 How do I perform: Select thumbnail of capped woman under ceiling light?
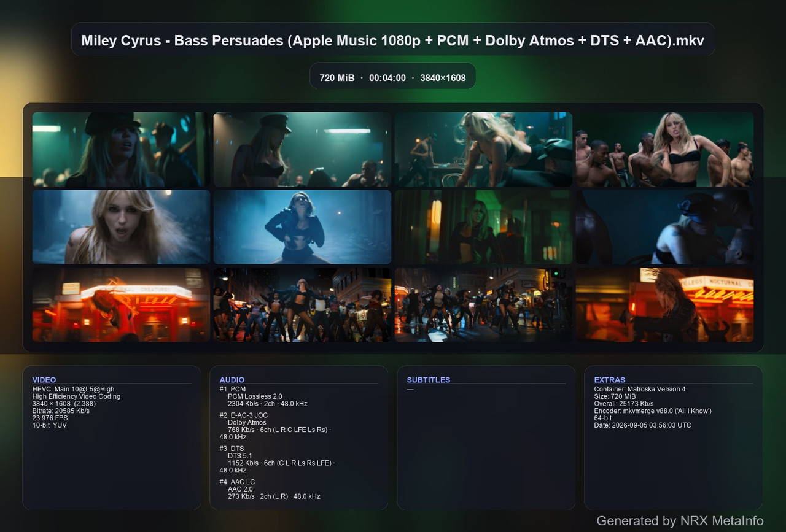point(302,149)
